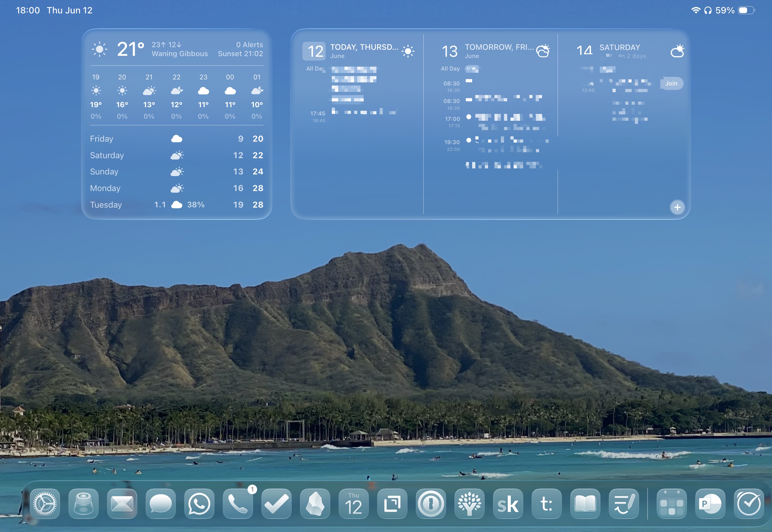Launch WhatsApp from the dock
Screen dimensions: 772x532
[199, 503]
